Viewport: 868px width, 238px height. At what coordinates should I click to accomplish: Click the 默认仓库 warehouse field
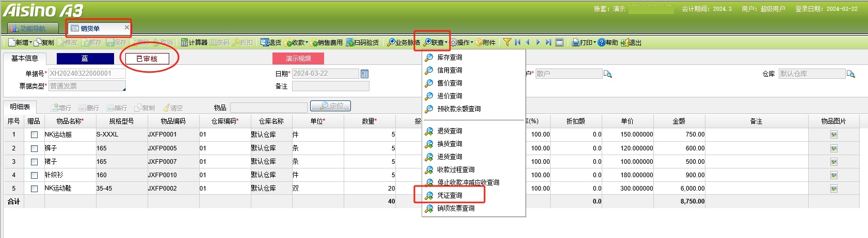pos(811,74)
